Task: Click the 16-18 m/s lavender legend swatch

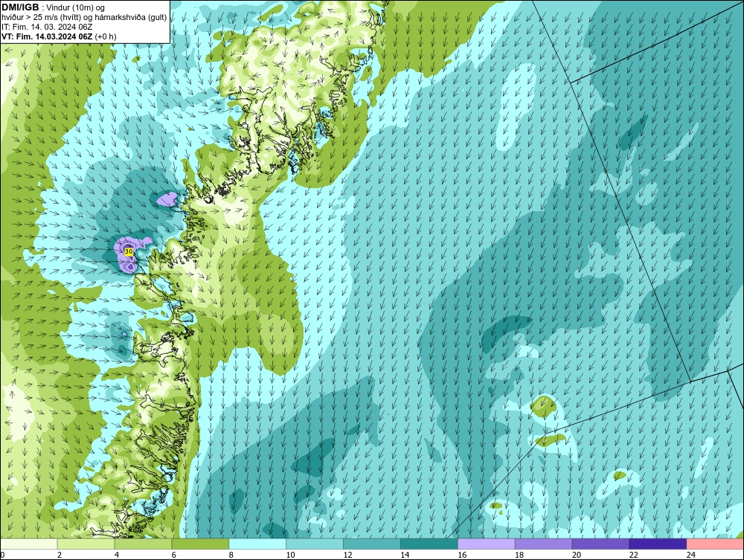Action: 486,544
